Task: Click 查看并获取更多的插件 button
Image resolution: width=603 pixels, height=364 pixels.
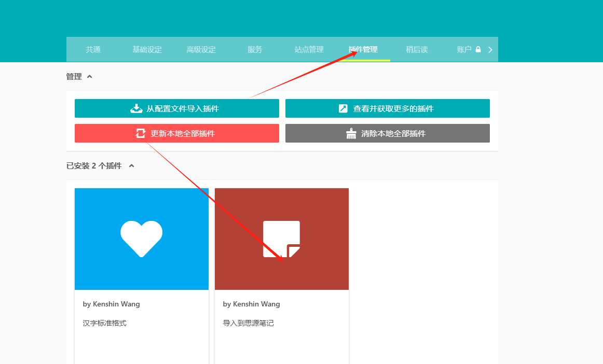Action: click(388, 108)
